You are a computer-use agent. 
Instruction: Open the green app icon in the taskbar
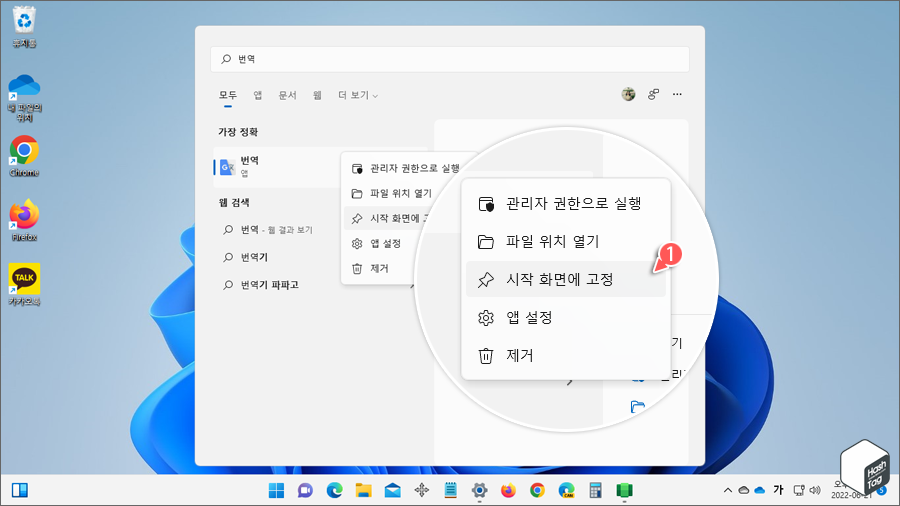pos(624,491)
